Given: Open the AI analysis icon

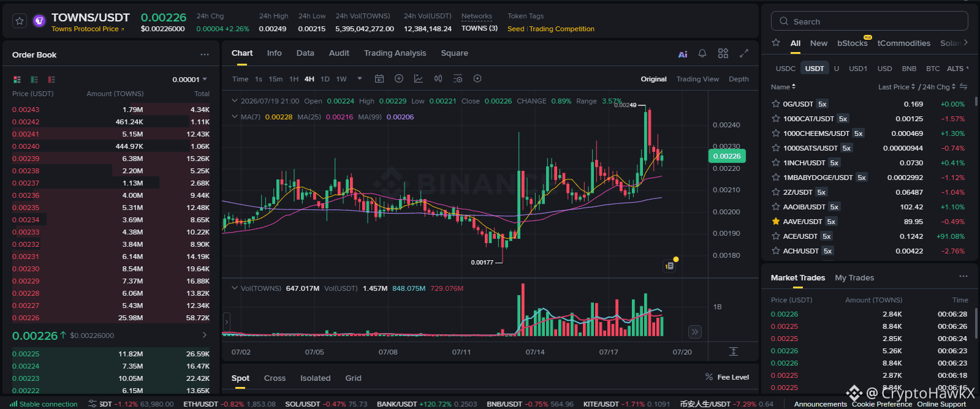Looking at the screenshot, I should (x=683, y=54).
